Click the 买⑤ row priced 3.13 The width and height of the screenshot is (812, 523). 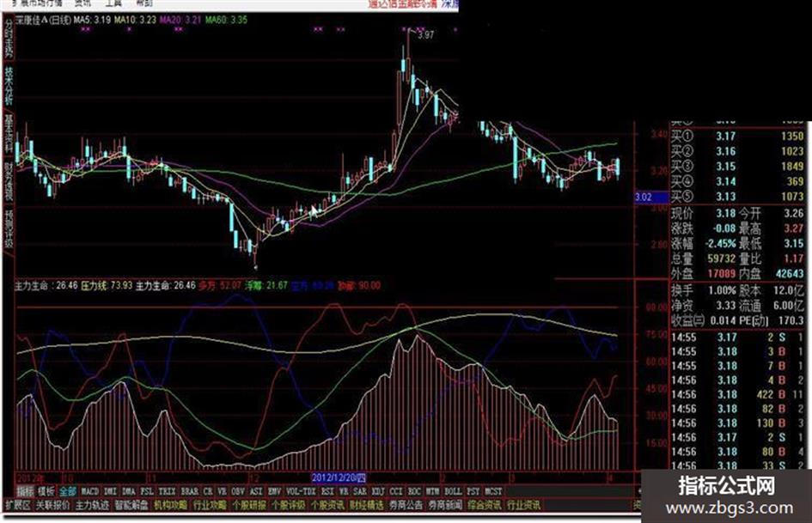click(x=737, y=197)
